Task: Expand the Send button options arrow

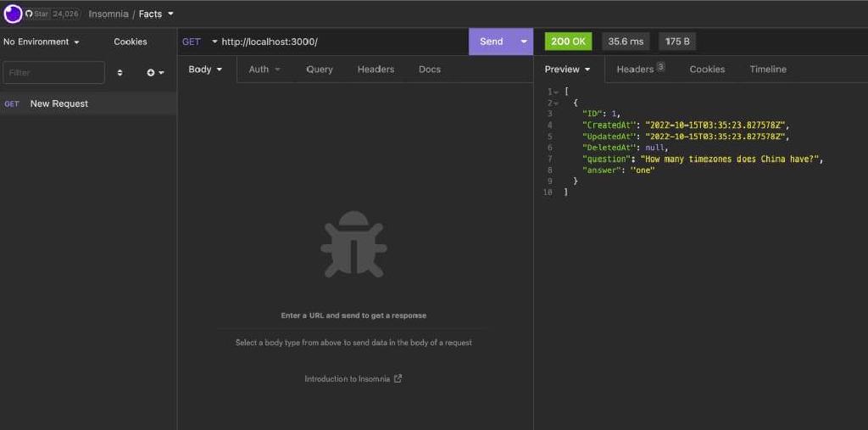Action: pos(523,42)
